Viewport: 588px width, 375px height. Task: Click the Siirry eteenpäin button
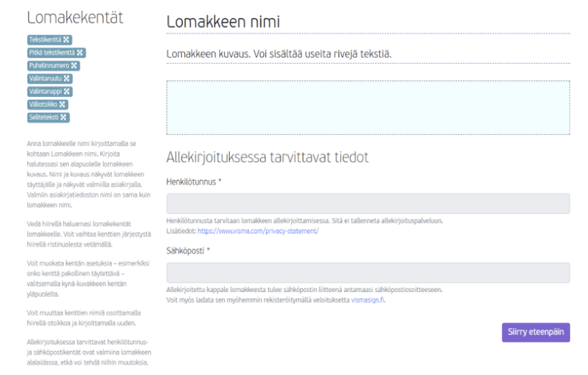(x=536, y=332)
